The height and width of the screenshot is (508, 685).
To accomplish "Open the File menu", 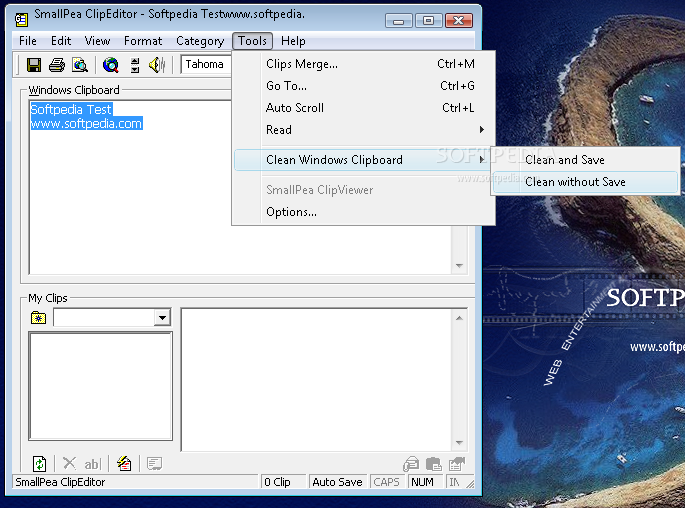I will click(x=28, y=41).
